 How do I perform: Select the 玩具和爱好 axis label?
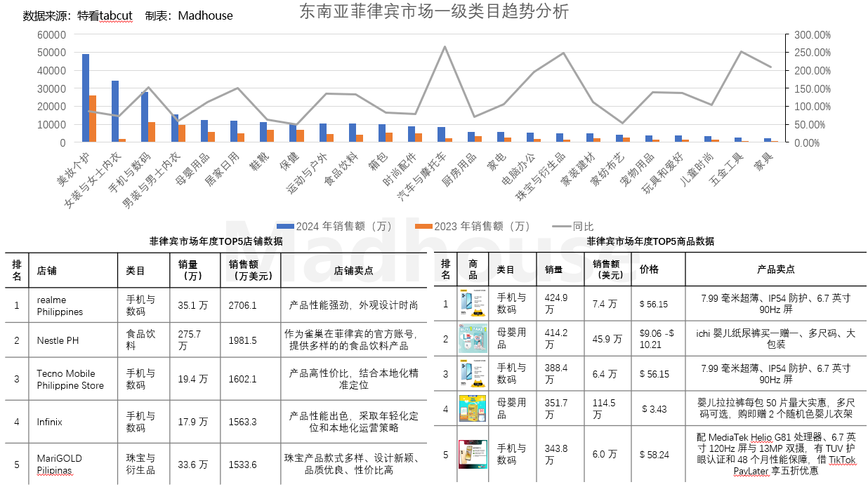click(x=661, y=172)
